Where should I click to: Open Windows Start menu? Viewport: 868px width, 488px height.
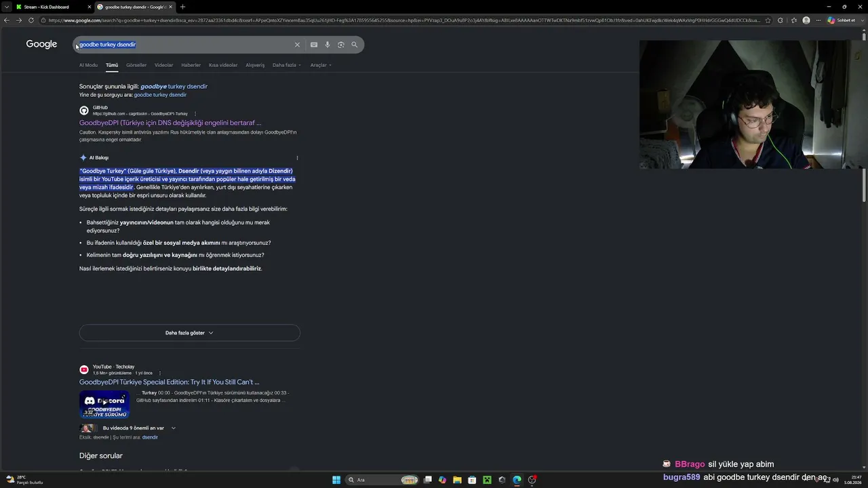click(x=336, y=480)
